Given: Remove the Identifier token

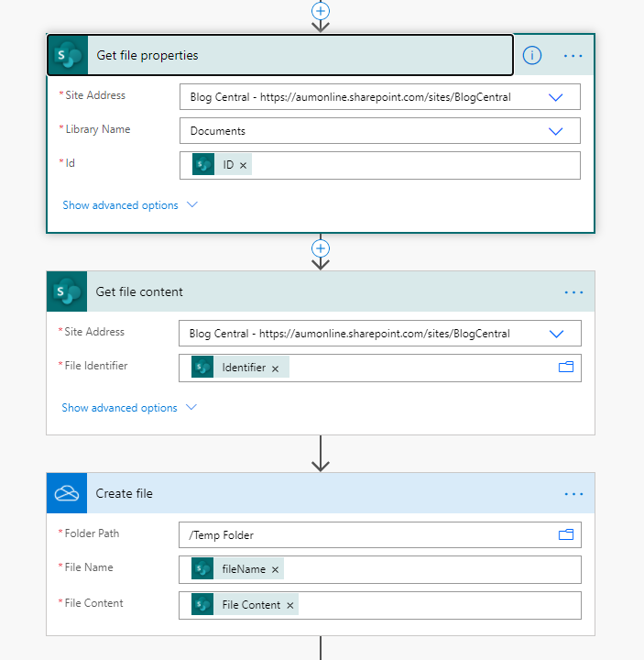Looking at the screenshot, I should (x=275, y=368).
